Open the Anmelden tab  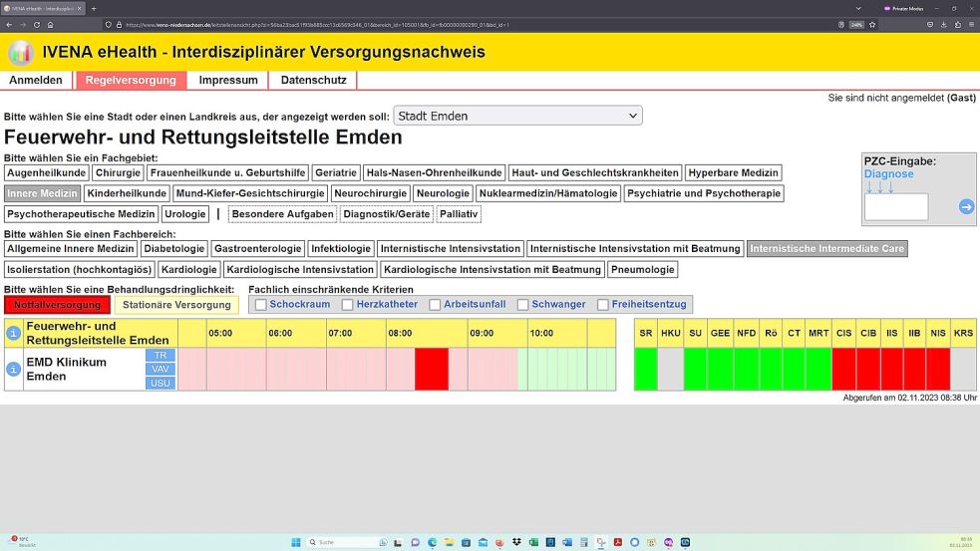click(36, 81)
